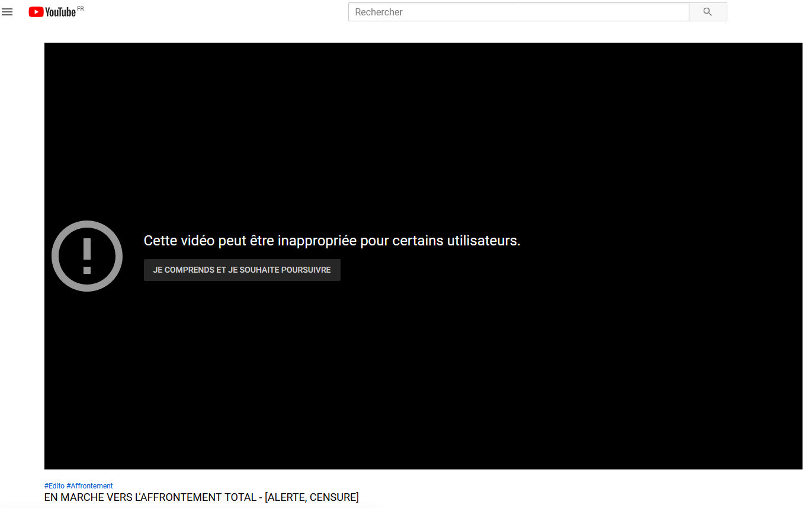The height and width of the screenshot is (508, 812).
Task: Open the hamburger guide menu
Action: click(7, 12)
